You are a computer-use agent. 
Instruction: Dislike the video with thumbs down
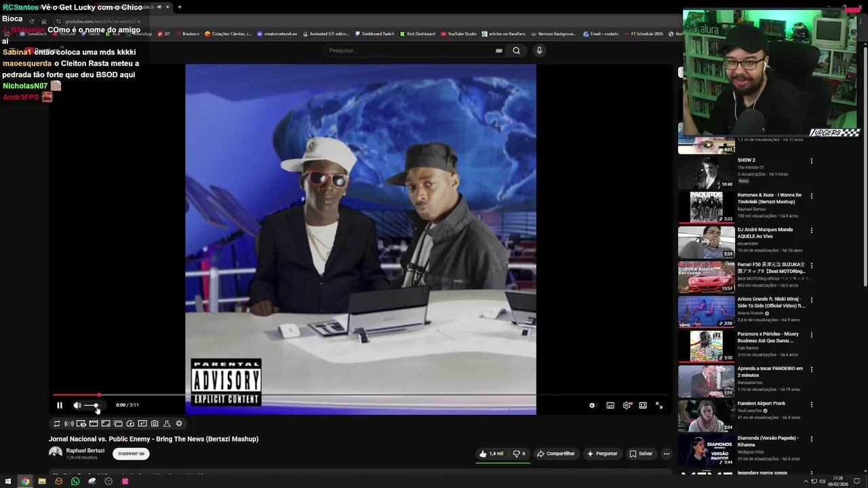tap(519, 454)
